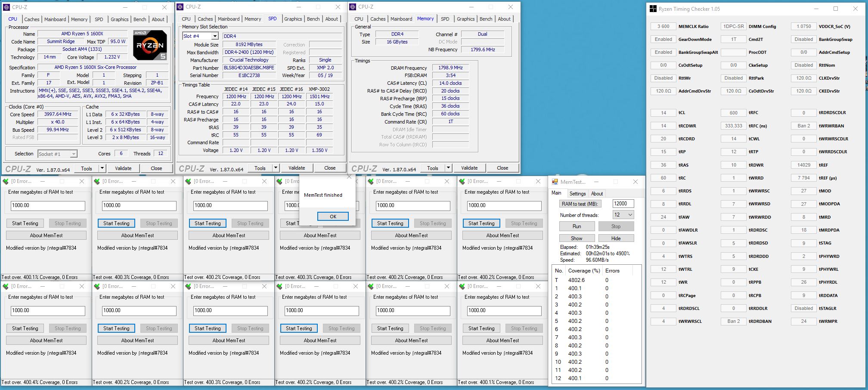Expand the Slot #4 memory slot dropdown

[214, 36]
